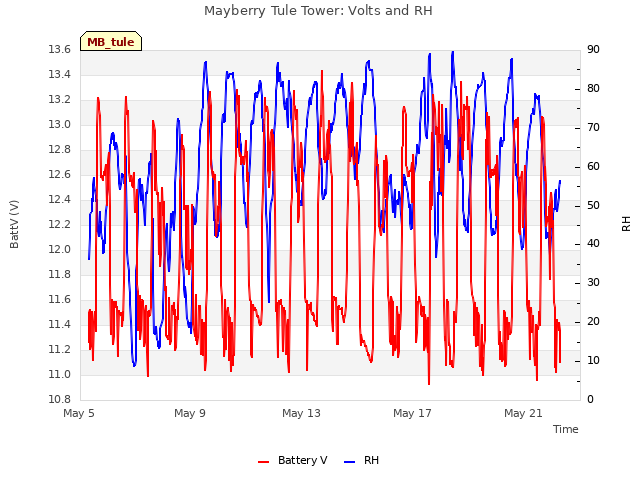Click the May 13 x-axis tick label
This screenshot has height=480, width=640.
301,413
